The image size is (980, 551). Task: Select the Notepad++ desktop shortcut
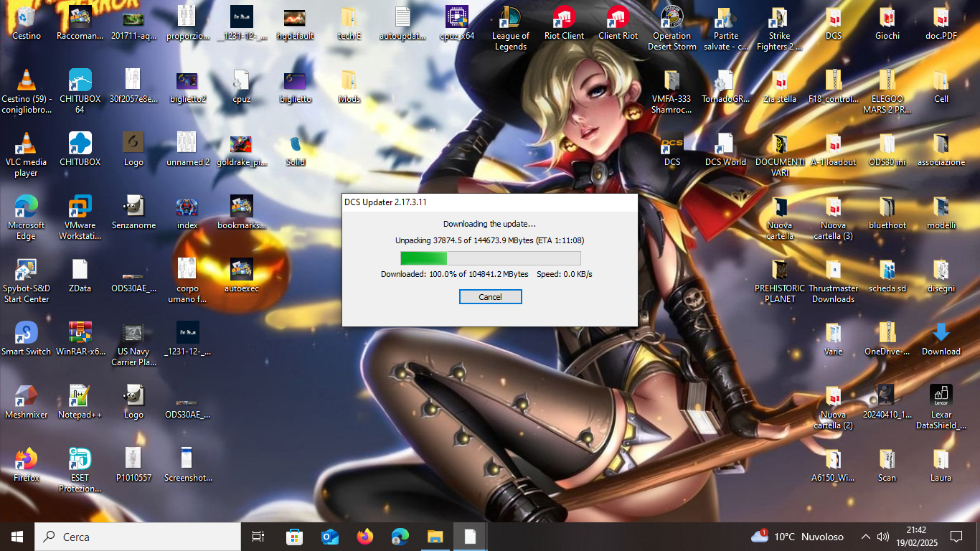80,401
